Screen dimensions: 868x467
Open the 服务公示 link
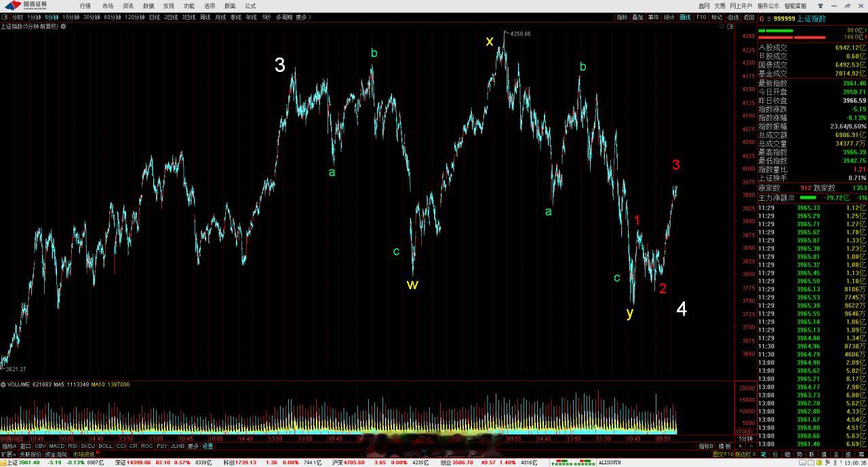tap(768, 5)
